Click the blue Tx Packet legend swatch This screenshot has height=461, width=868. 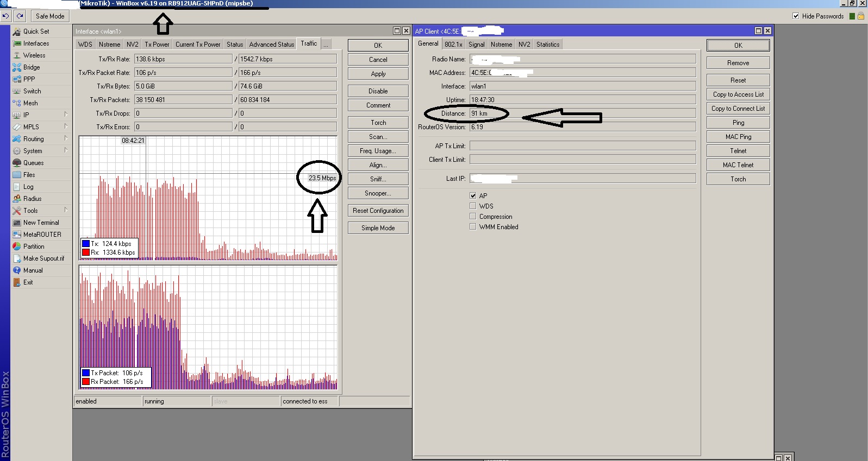(86, 373)
